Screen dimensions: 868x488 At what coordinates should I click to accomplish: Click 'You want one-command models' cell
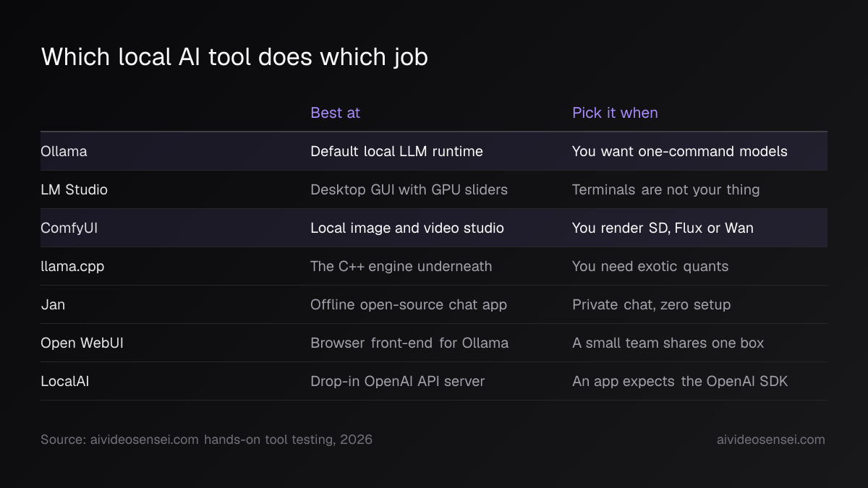point(679,151)
